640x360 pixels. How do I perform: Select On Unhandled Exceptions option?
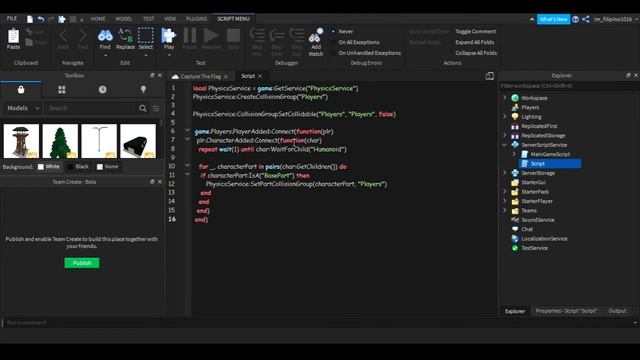coord(366,53)
